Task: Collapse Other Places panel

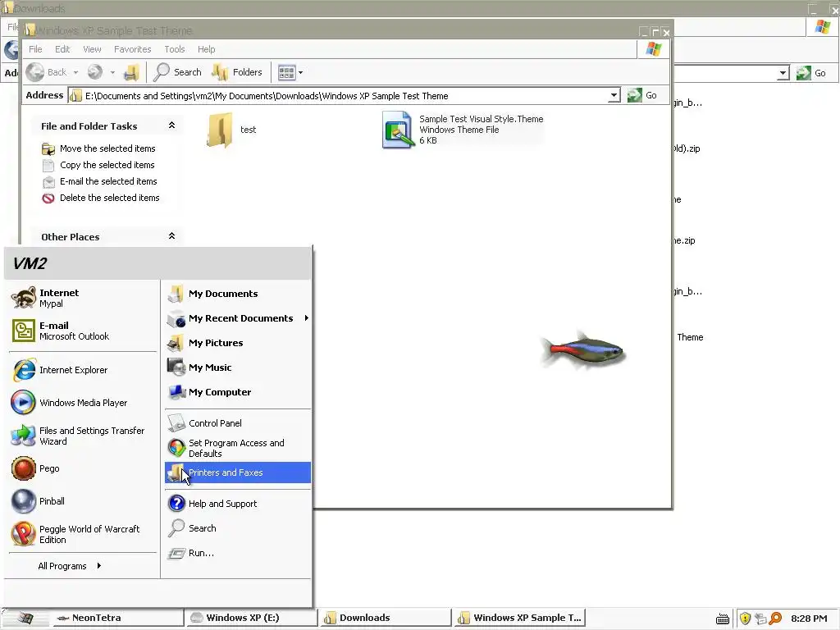Action: click(172, 236)
